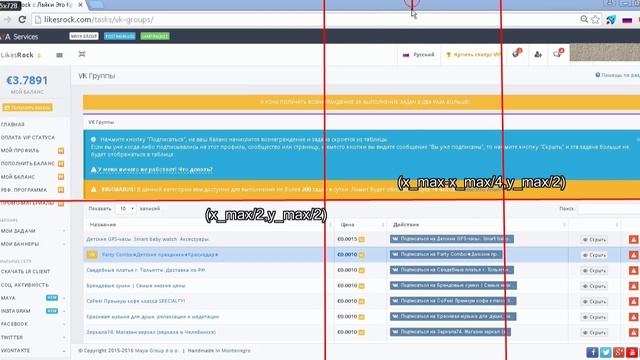The image size is (640, 360).
Task: Report the Свадебные платья task with red warning icon
Action: pos(633,271)
